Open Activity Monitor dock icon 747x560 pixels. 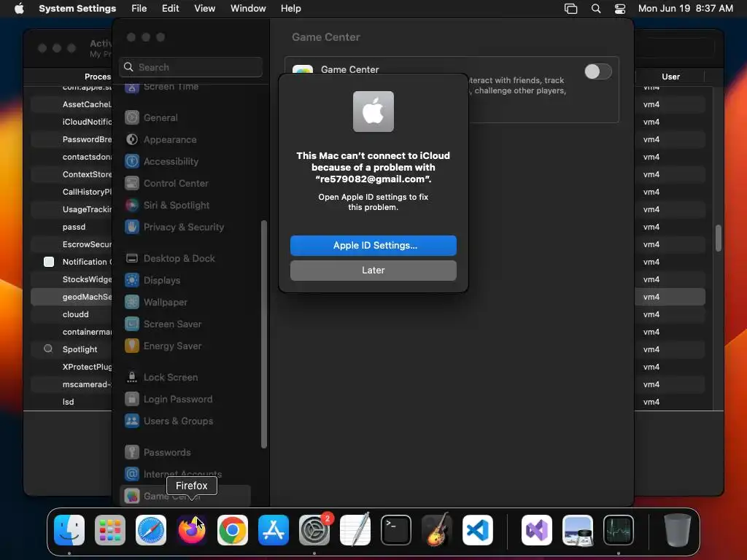[x=619, y=529]
